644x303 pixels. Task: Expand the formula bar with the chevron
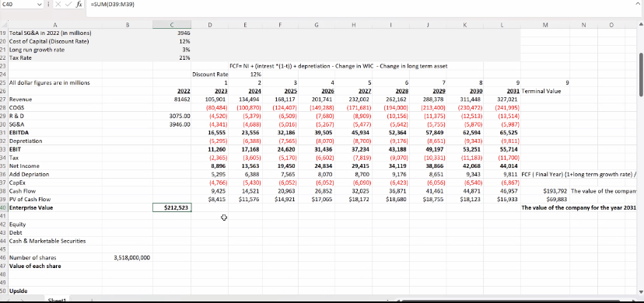coord(637,4)
